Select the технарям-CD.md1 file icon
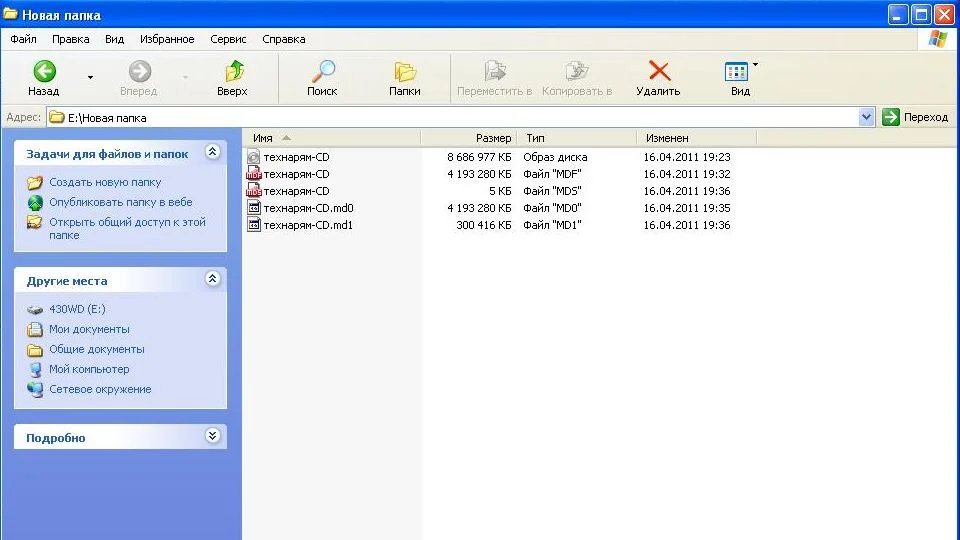Screen dimensions: 960x540 [253, 225]
